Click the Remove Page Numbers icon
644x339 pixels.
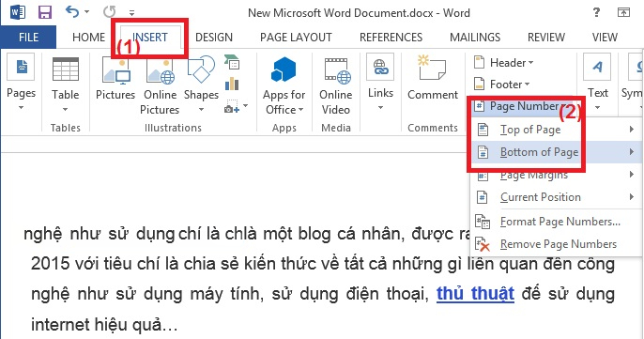[x=483, y=244]
